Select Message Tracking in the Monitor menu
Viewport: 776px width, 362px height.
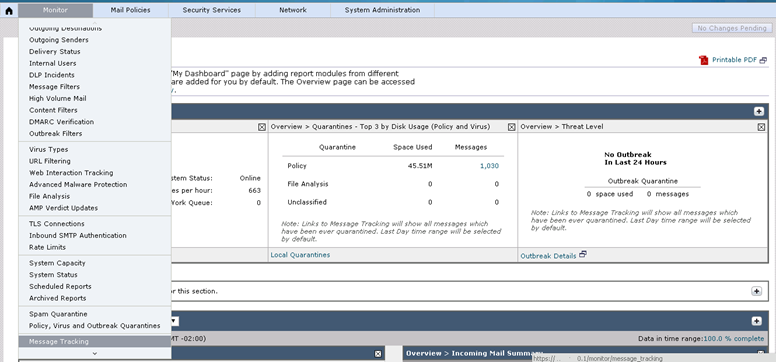[95, 342]
